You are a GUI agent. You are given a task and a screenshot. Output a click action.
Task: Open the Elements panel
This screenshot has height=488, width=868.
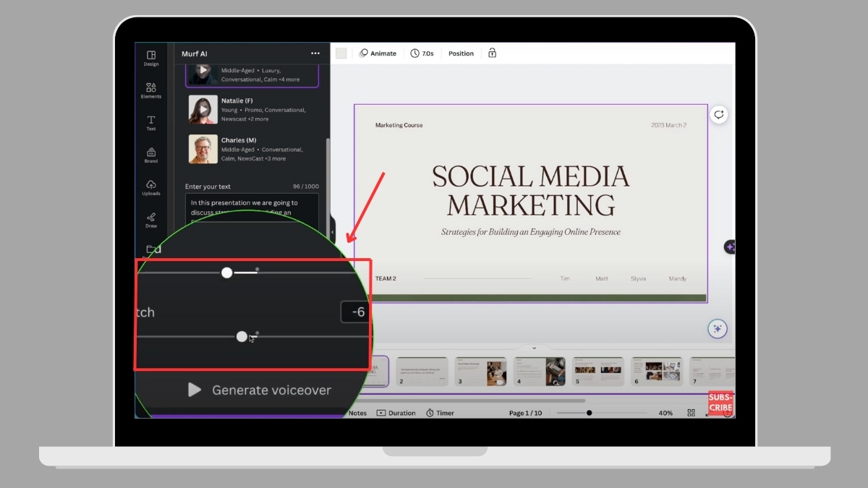(151, 90)
